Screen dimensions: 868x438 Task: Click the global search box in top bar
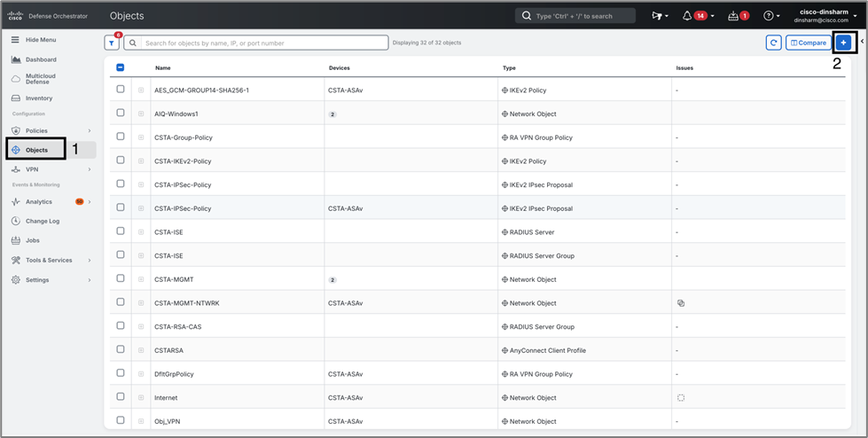[575, 16]
